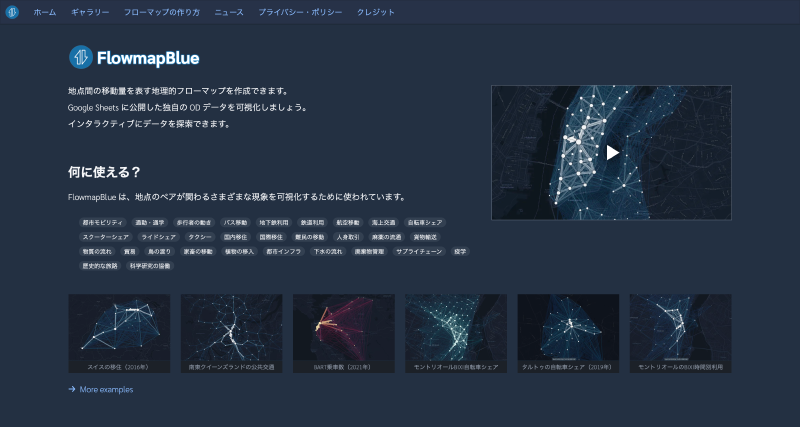Open フローマップの作り方 in the navigation

[x=162, y=12]
